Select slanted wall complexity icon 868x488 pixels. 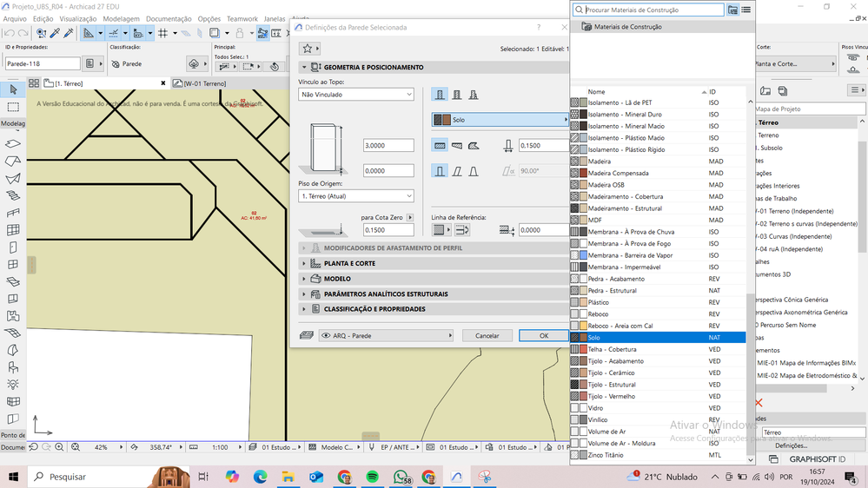tap(457, 171)
